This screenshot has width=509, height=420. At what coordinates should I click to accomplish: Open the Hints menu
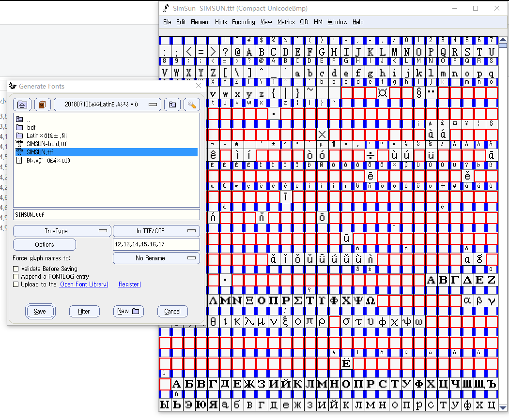[221, 22]
